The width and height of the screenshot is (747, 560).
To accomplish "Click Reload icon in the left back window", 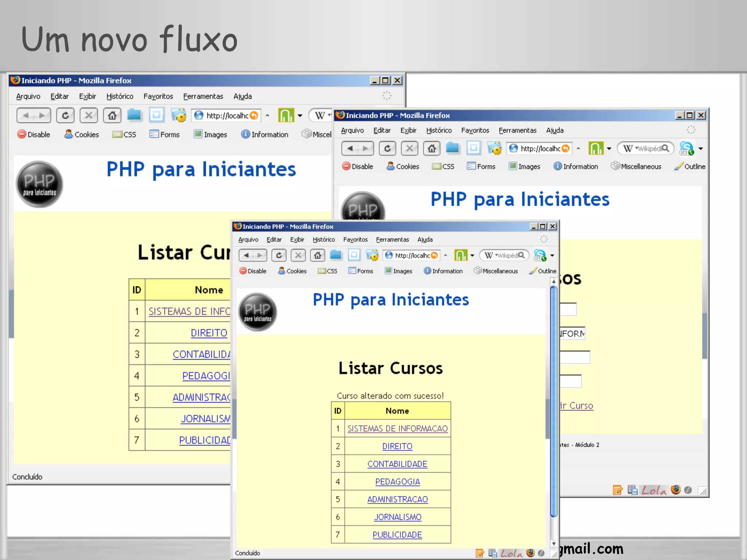I will [x=65, y=116].
